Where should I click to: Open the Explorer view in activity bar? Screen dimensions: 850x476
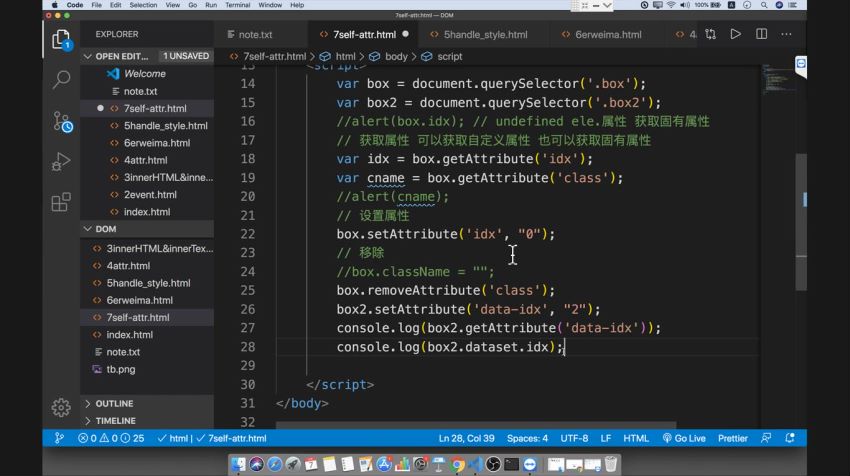pyautogui.click(x=61, y=40)
